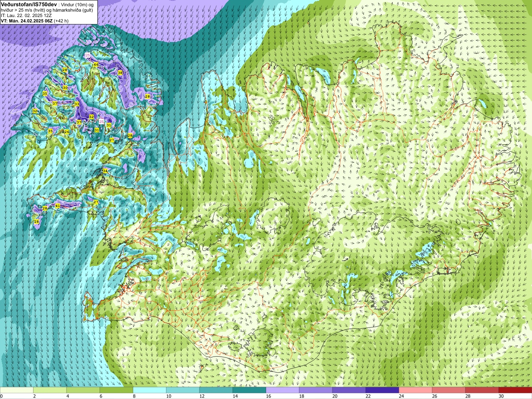The image size is (532, 399).
Task: Click the VT: Mán. 24.02.2025 06Z line
Action: coord(34,21)
